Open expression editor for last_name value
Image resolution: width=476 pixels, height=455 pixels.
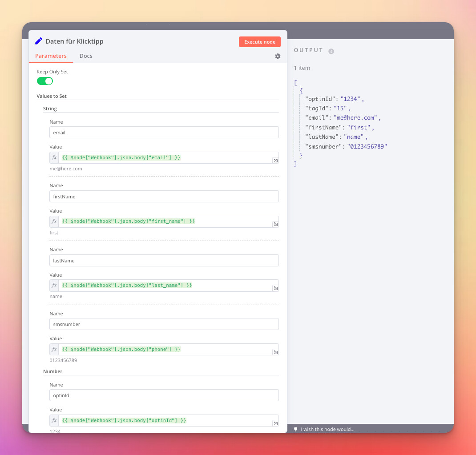[x=275, y=288]
